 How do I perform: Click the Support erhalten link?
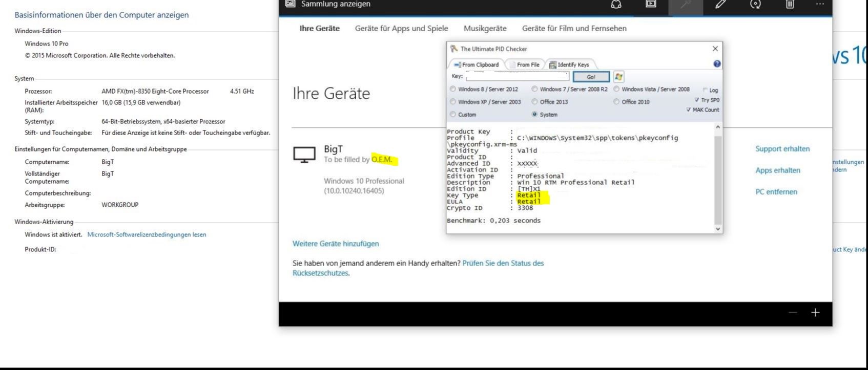tap(782, 149)
